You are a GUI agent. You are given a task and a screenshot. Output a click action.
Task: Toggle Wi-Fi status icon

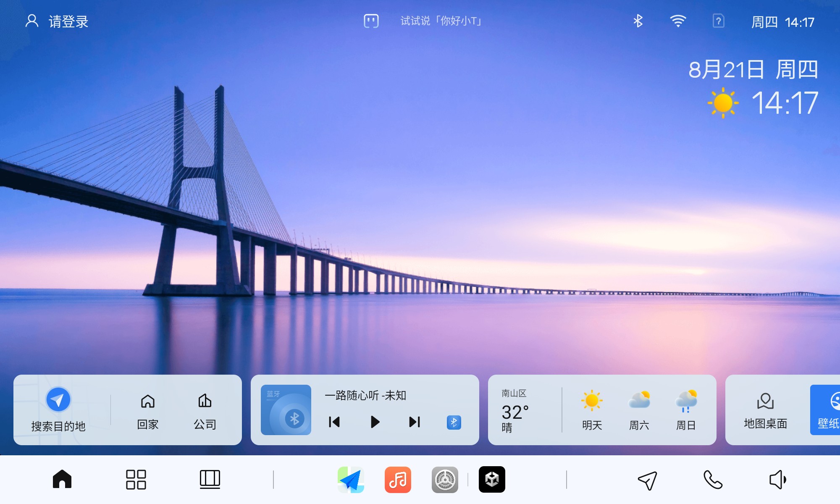678,21
